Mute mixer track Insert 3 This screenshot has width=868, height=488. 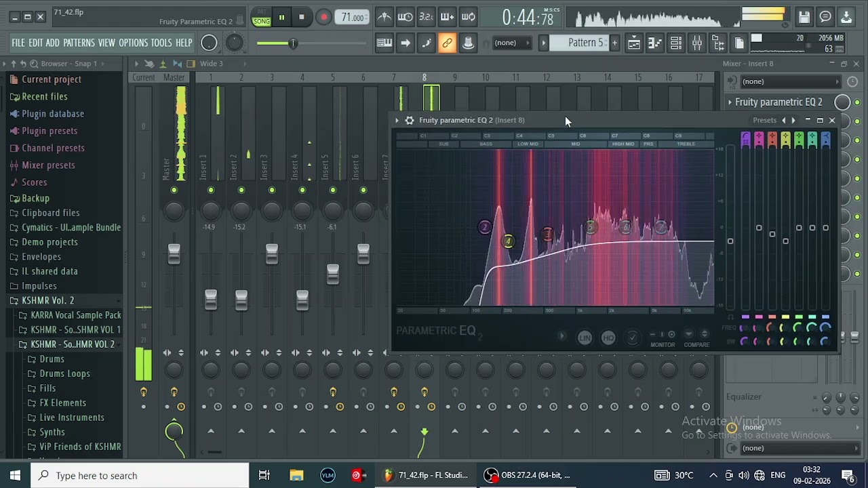click(272, 190)
